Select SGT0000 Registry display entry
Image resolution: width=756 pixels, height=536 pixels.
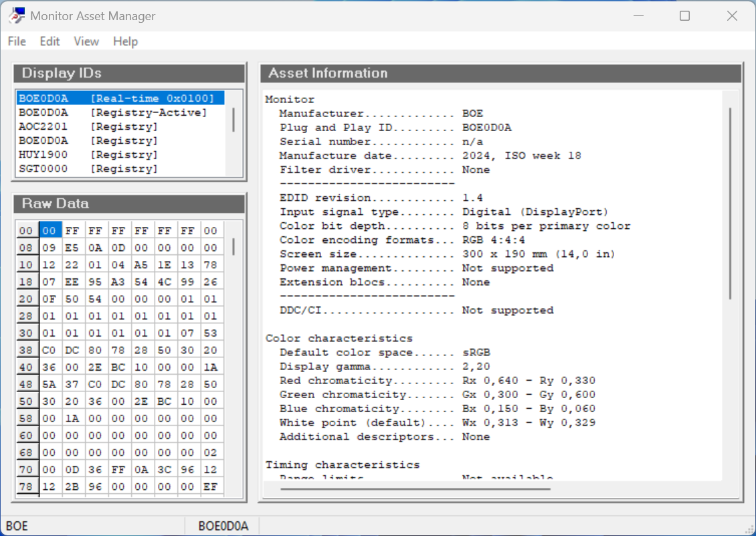click(x=120, y=169)
